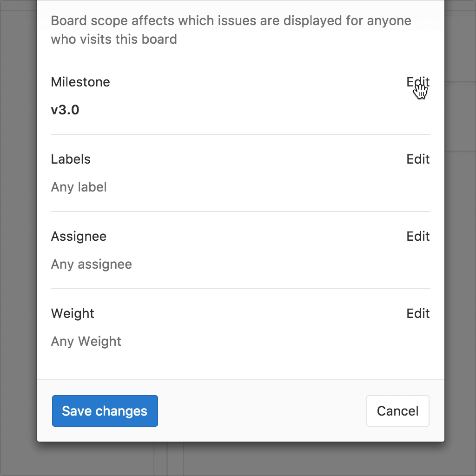
Task: Click the divider line between Milestone and Labels
Action: pyautogui.click(x=240, y=134)
